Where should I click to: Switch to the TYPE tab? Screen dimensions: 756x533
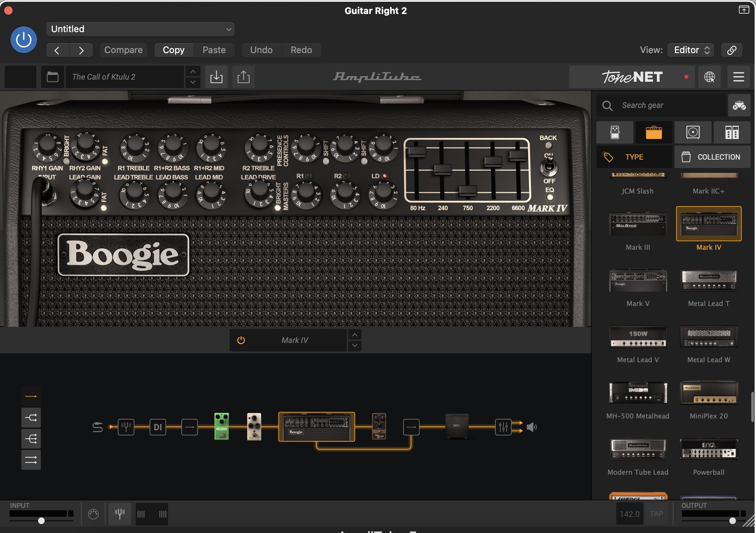634,157
